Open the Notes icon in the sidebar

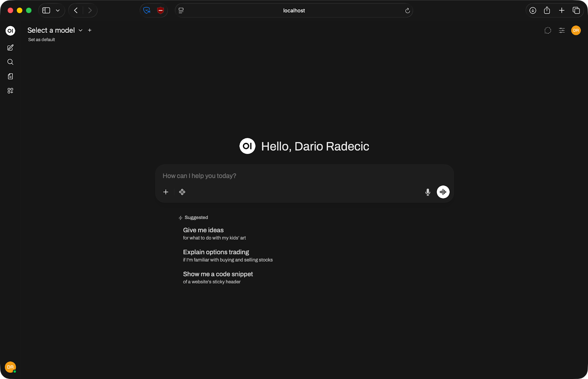pos(10,76)
